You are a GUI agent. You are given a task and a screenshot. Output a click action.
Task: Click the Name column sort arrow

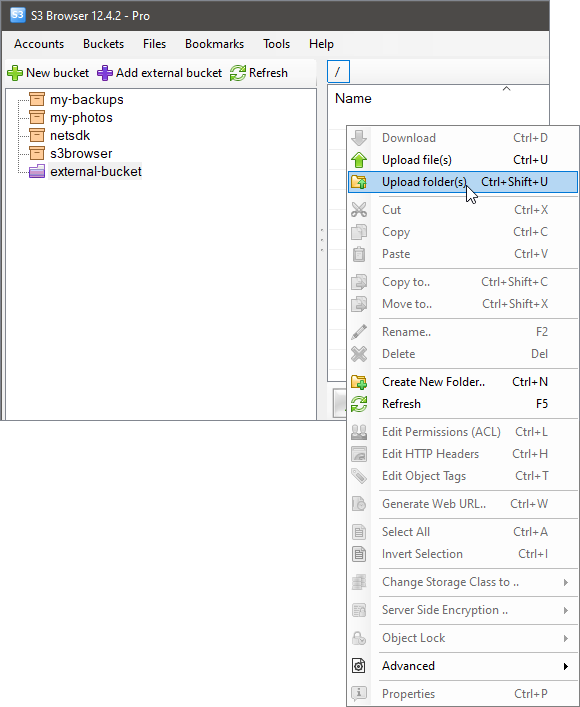[506, 89]
